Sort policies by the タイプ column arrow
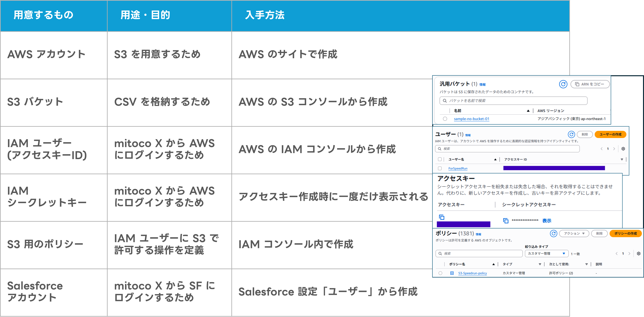644x317 pixels. (x=540, y=264)
